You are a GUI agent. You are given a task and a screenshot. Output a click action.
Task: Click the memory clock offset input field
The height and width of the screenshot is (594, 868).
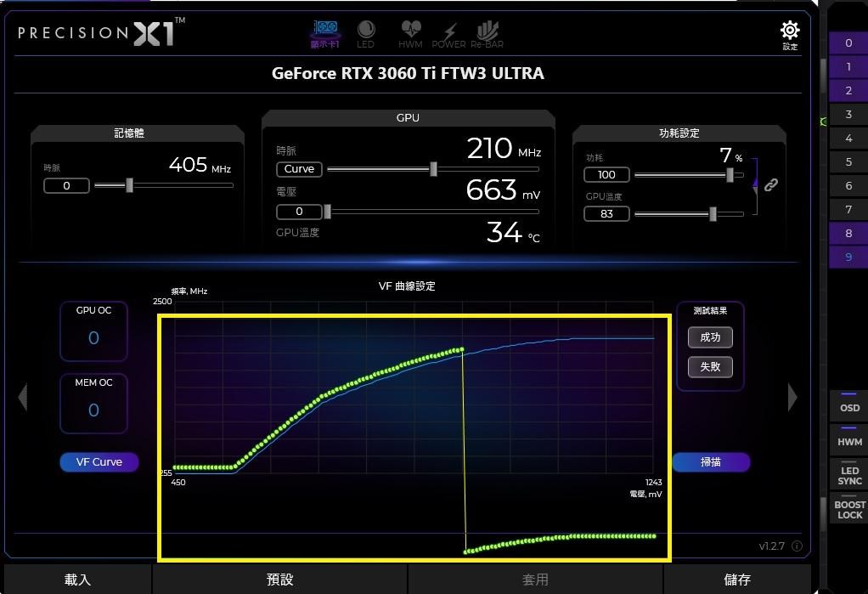pos(66,185)
